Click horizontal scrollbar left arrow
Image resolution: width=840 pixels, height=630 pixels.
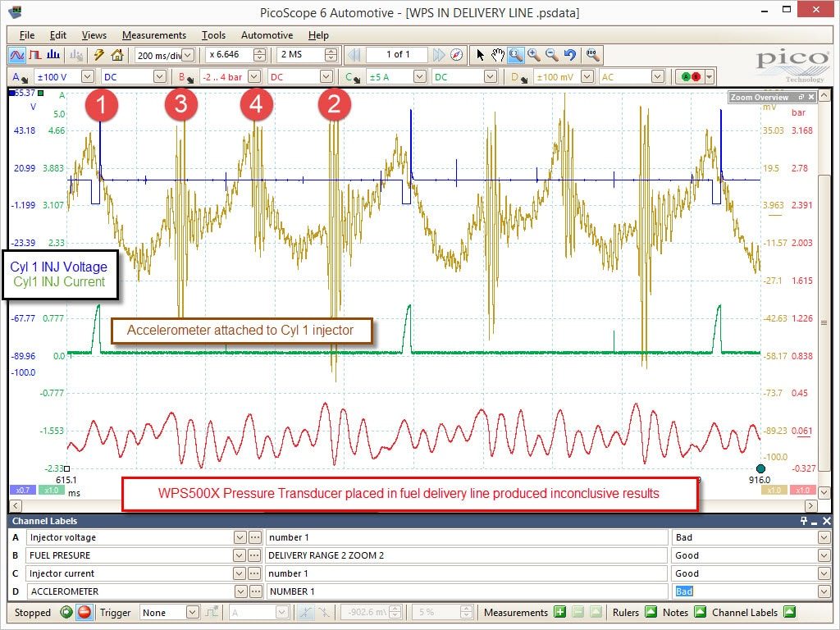(16, 505)
